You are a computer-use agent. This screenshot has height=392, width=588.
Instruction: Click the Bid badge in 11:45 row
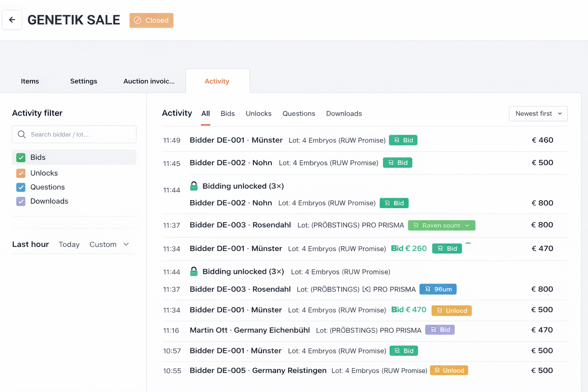[x=398, y=163]
